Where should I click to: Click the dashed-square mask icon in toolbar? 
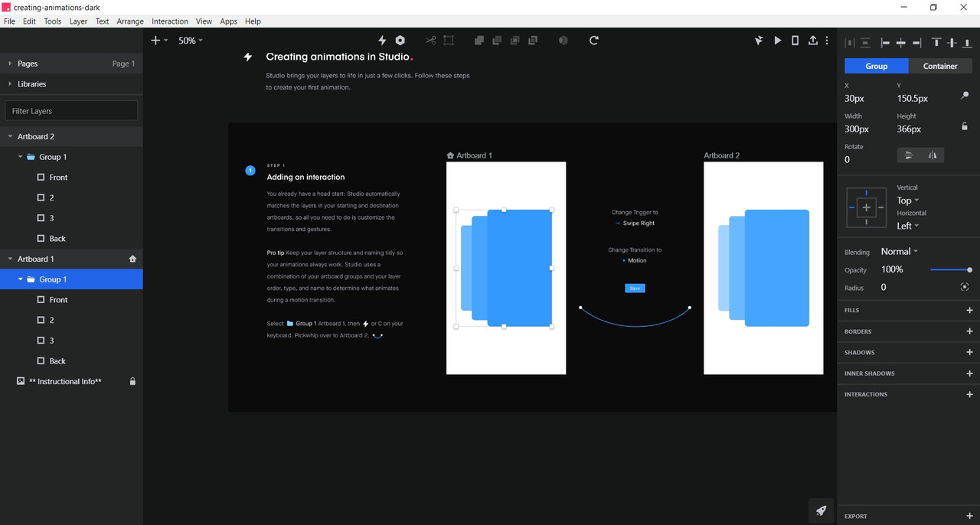coord(449,41)
